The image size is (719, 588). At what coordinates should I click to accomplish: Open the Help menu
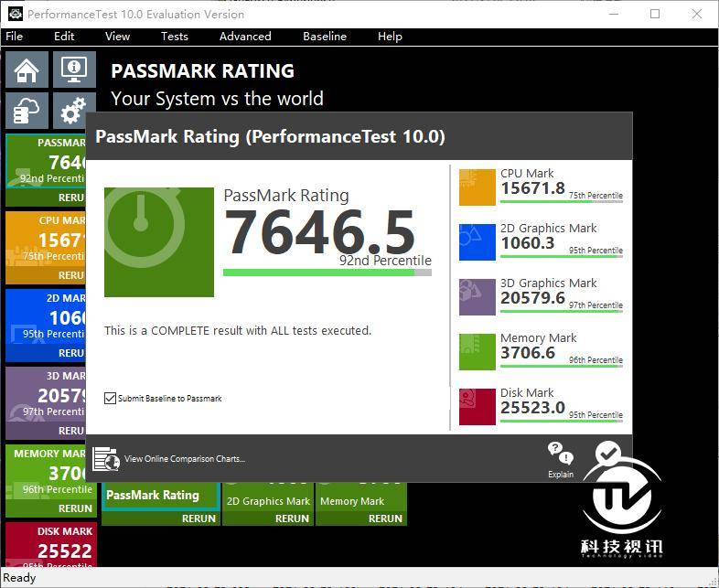point(390,37)
